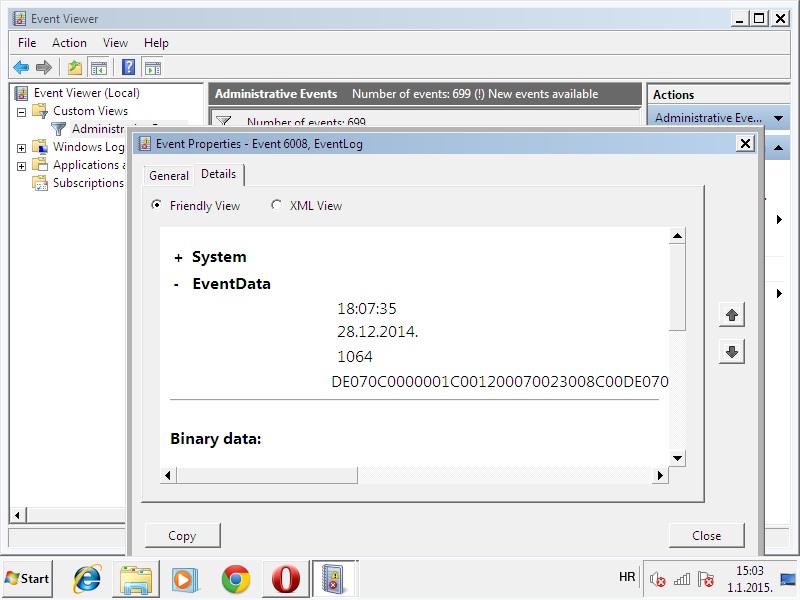Click the previous event up arrow button
800x600 pixels.
pyautogui.click(x=732, y=315)
